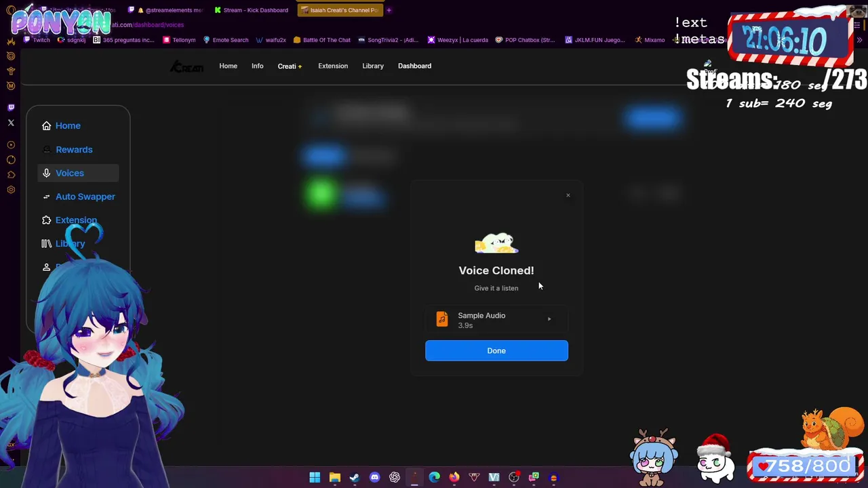Image resolution: width=868 pixels, height=488 pixels.
Task: Open Dashboard in top navigation
Action: click(414, 66)
